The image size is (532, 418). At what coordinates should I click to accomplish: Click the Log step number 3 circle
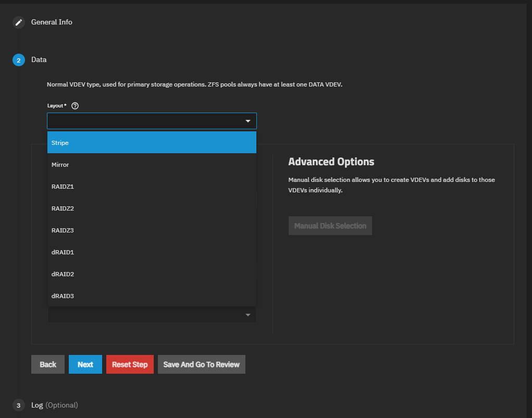pyautogui.click(x=19, y=405)
